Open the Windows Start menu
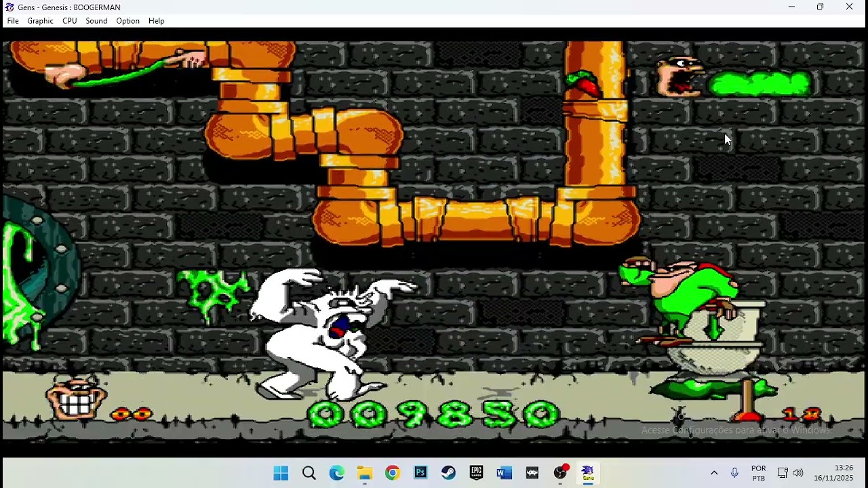 281,473
